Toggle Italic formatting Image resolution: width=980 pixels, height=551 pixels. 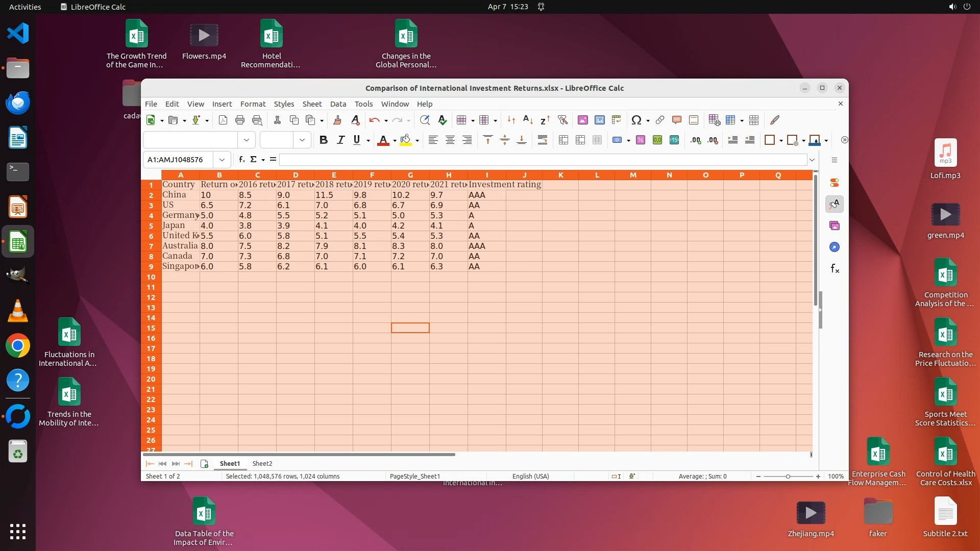340,140
